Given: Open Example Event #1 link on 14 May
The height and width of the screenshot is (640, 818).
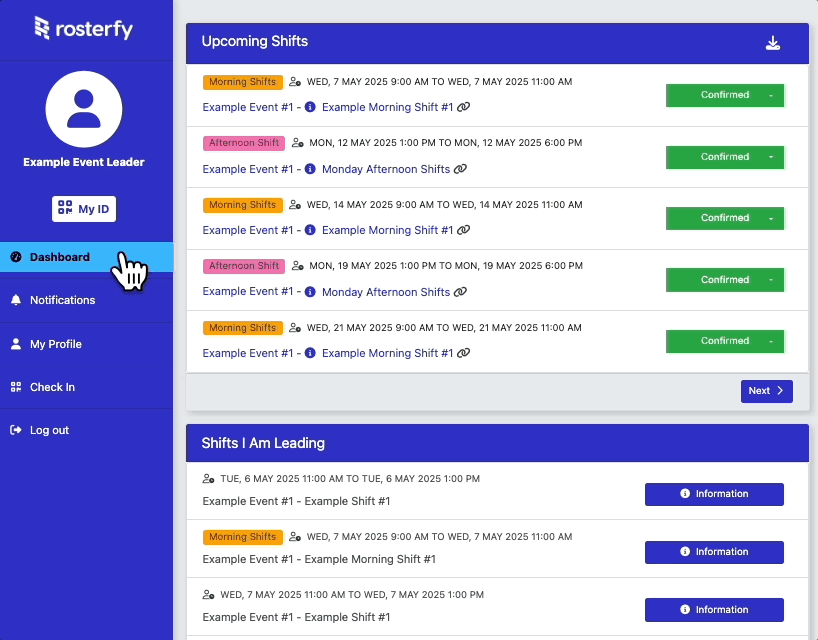Looking at the screenshot, I should [x=248, y=230].
